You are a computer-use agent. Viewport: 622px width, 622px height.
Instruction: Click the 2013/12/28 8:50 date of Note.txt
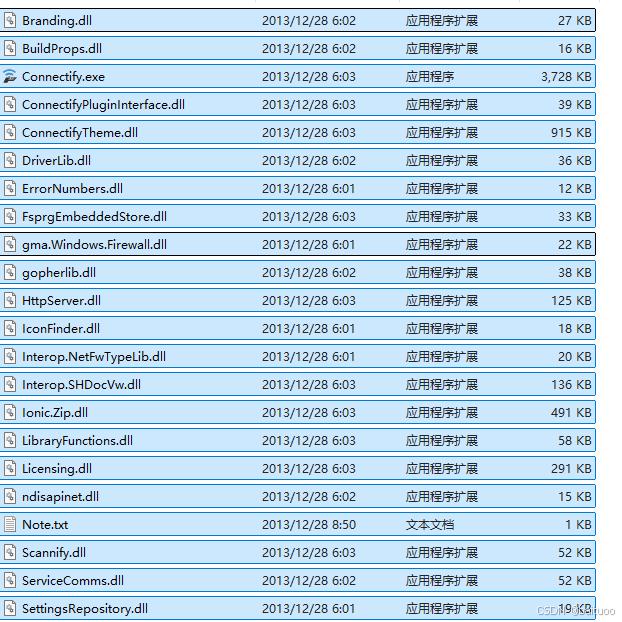click(x=309, y=524)
